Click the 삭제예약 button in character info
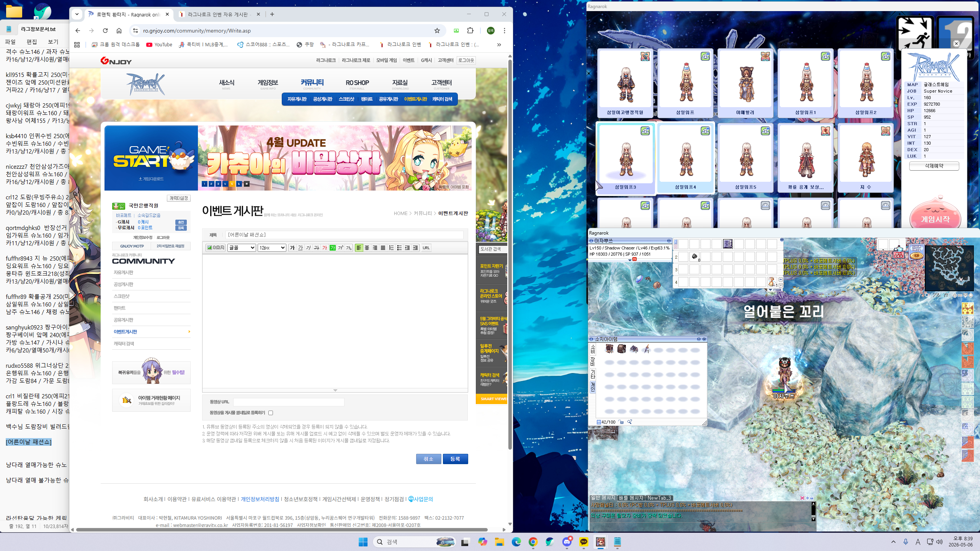 pyautogui.click(x=934, y=166)
